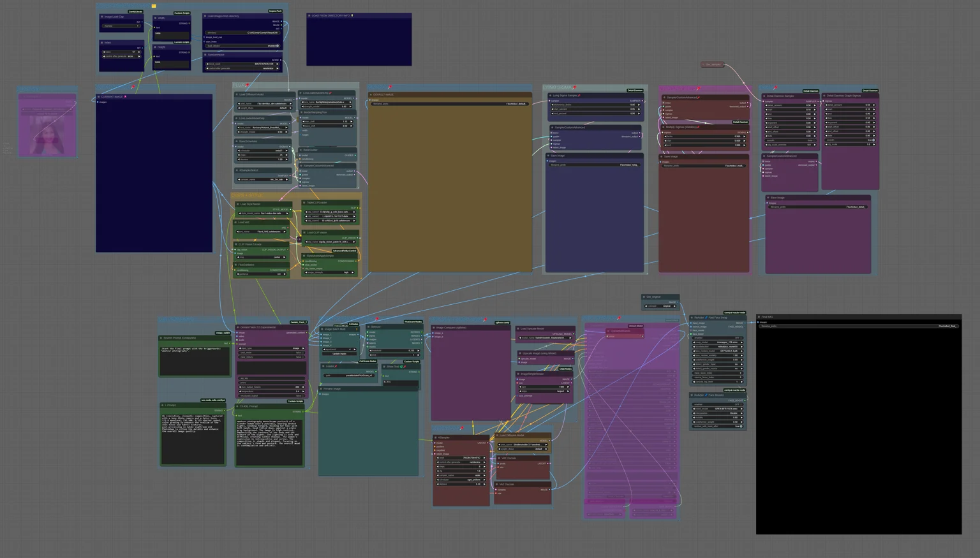The image size is (980, 558).
Task: Click the CLIPS + STYLE group title
Action: 247,195
